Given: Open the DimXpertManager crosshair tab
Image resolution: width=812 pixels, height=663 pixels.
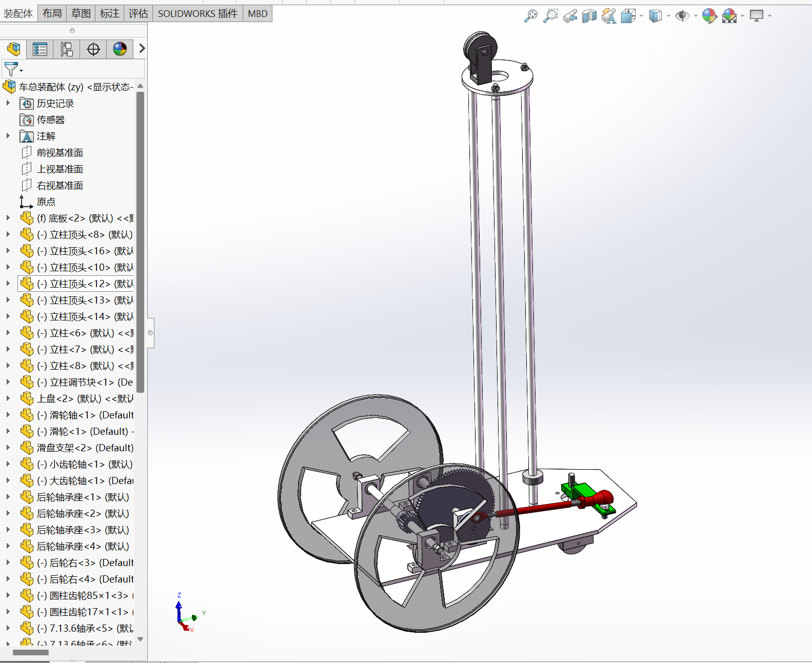Looking at the screenshot, I should click(x=93, y=49).
